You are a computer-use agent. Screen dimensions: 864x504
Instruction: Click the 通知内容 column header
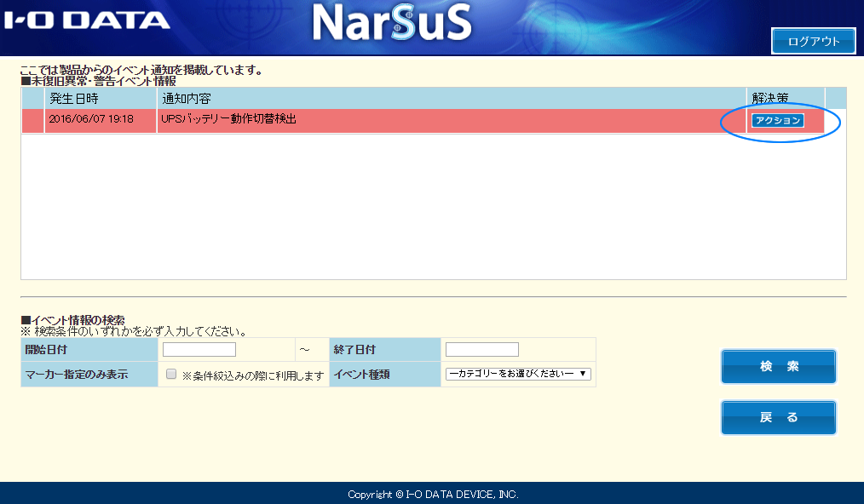coord(452,99)
